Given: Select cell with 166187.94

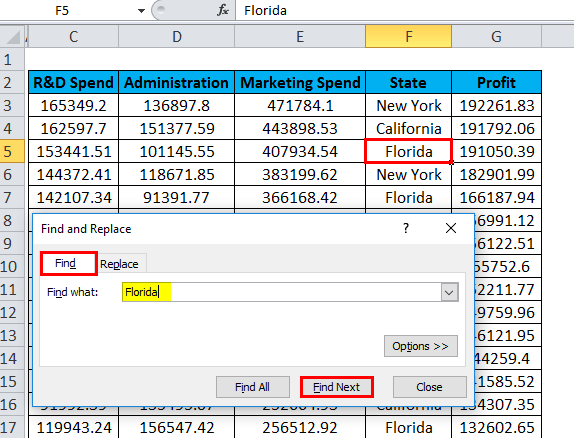Looking at the screenshot, I should click(496, 197).
